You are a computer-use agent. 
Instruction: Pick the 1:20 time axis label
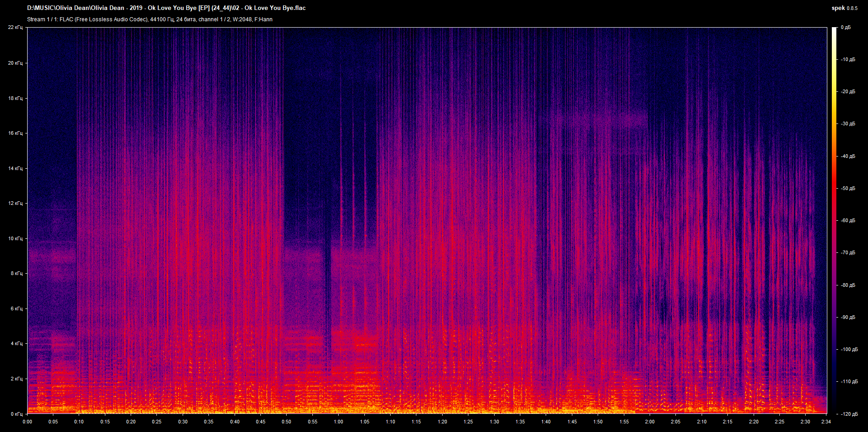[x=443, y=422]
